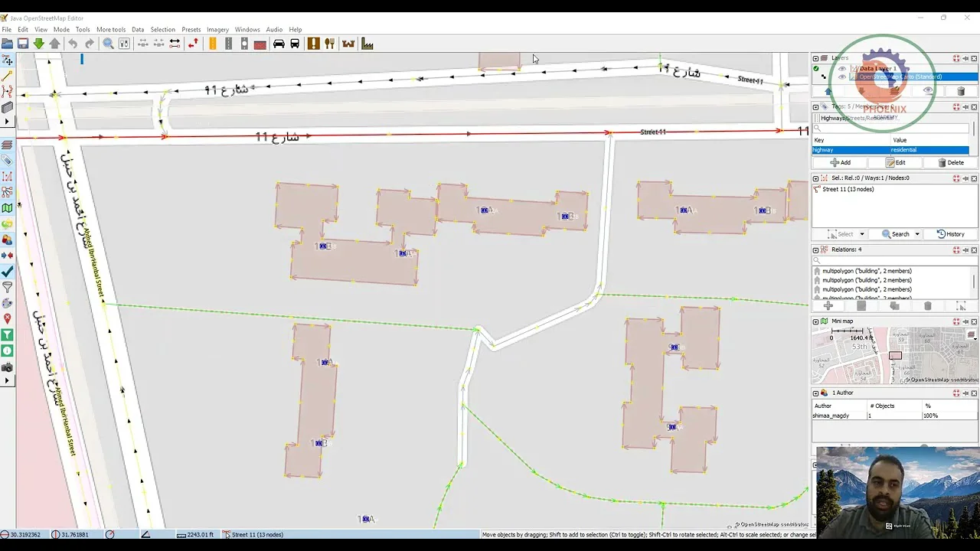Move layer up with blue arrow
The image size is (980, 551).
coord(828,91)
